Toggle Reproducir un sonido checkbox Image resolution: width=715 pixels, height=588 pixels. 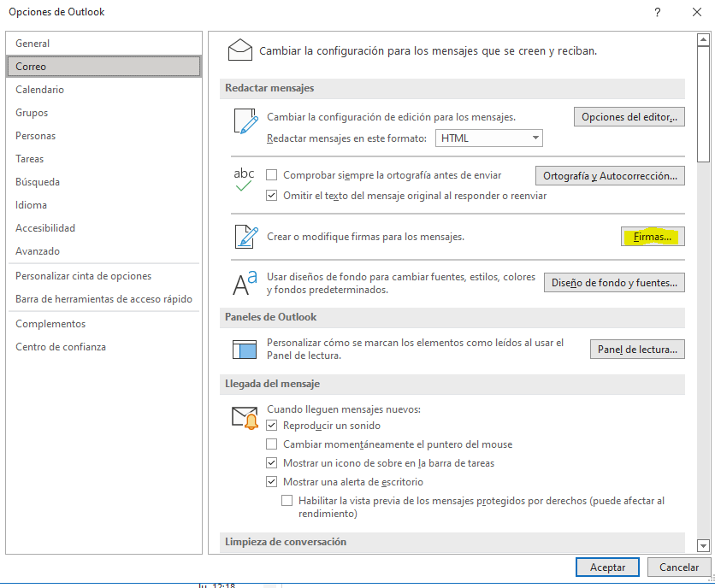(272, 426)
